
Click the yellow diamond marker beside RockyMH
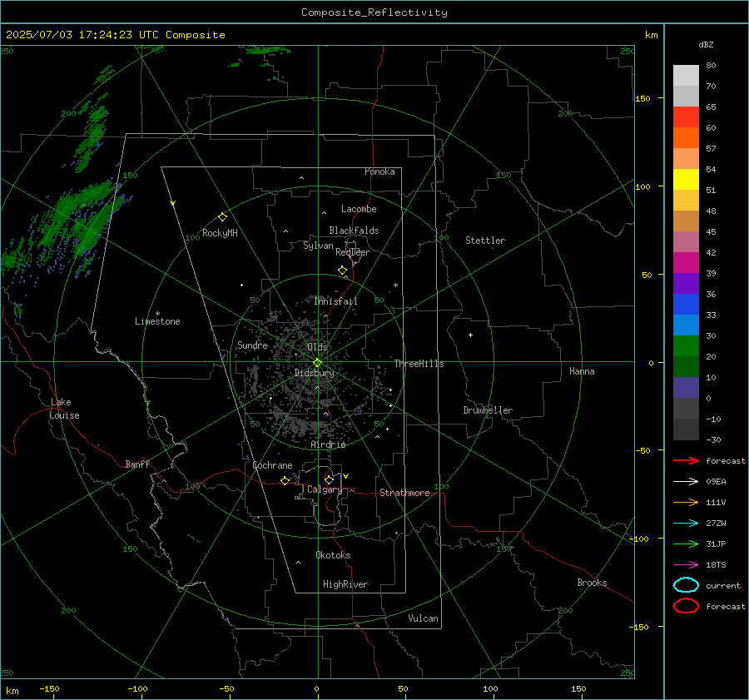click(x=222, y=217)
